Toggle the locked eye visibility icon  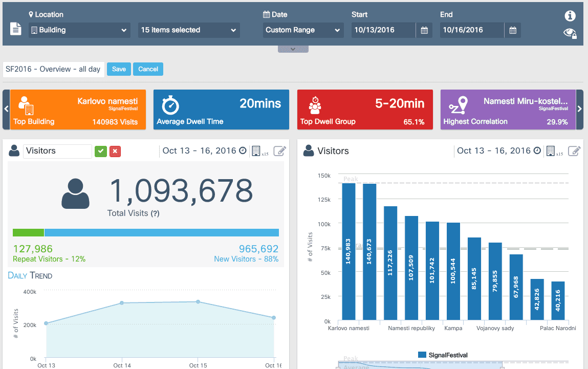pyautogui.click(x=570, y=33)
